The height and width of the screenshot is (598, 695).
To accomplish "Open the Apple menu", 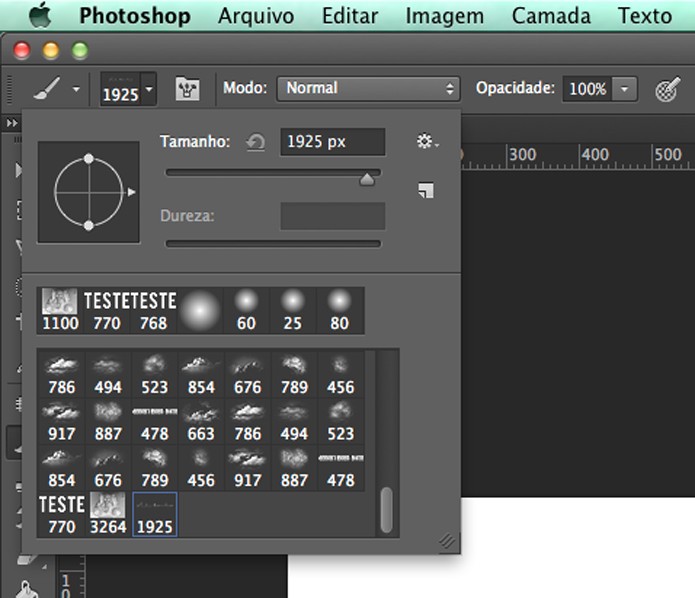I will (x=40, y=15).
